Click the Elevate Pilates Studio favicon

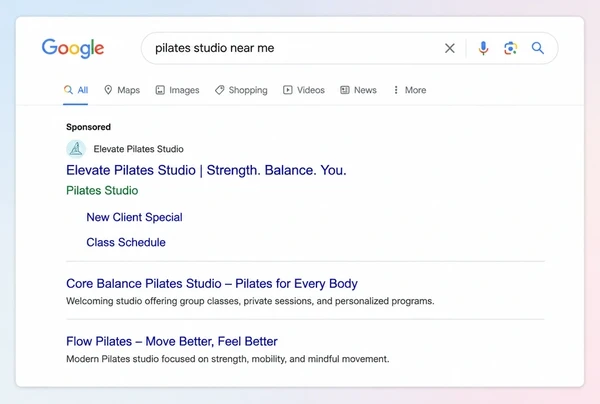[76, 149]
